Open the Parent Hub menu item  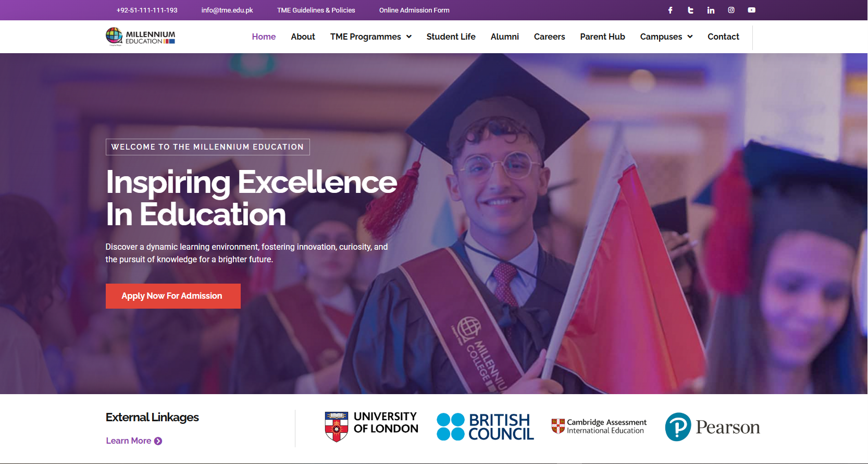click(602, 36)
